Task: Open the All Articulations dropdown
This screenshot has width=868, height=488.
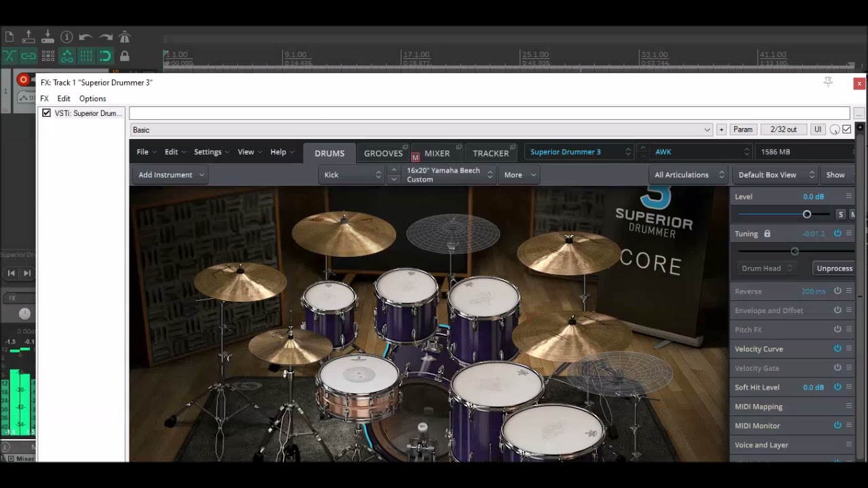Action: click(x=688, y=175)
